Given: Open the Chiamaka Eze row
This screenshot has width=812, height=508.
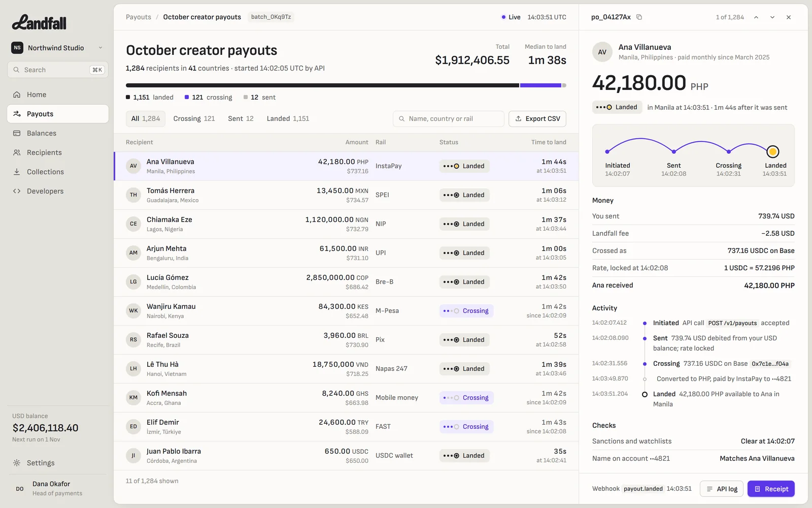Looking at the screenshot, I should 346,224.
